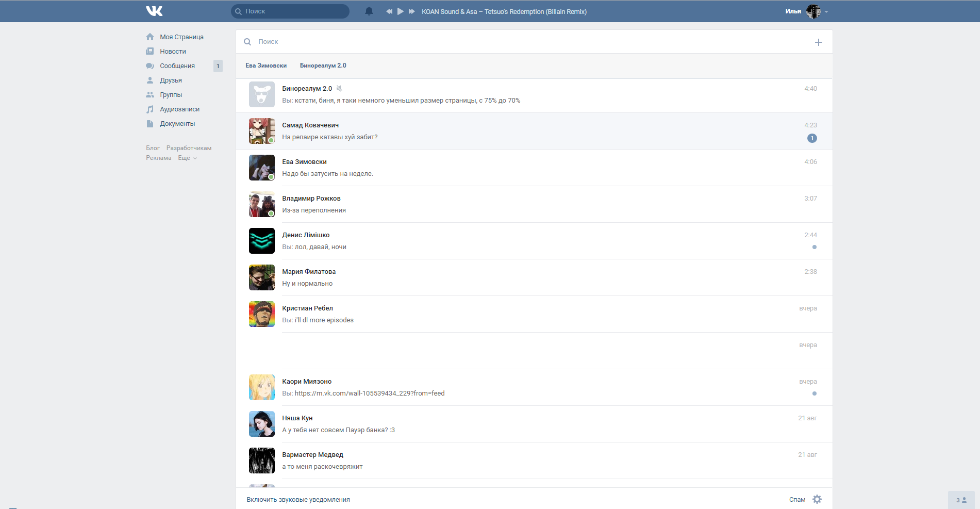Viewport: 980px width, 509px height.
Task: Open the Разработчикам footer link
Action: [189, 148]
